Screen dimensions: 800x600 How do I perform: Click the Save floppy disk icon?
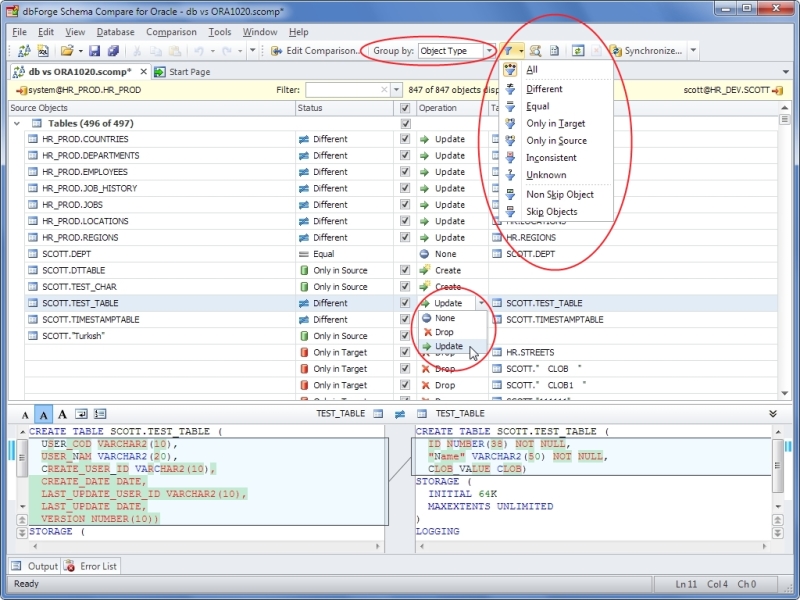[x=94, y=51]
